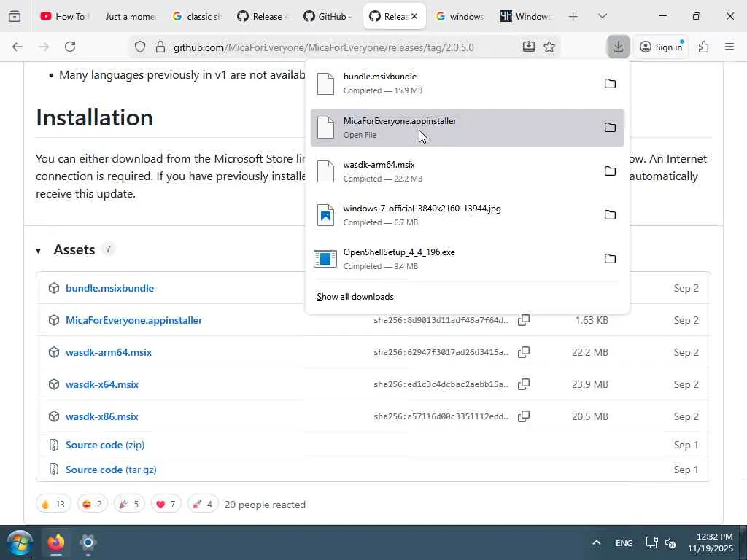Click the muted volume tray icon
The height and width of the screenshot is (560, 747).
point(670,542)
